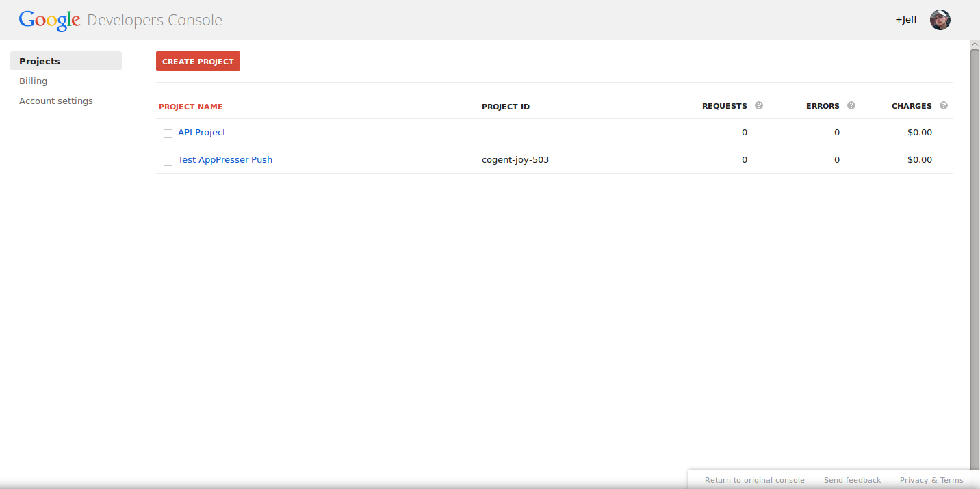This screenshot has width=980, height=489.
Task: Click the ERRORS column header
Action: point(823,106)
